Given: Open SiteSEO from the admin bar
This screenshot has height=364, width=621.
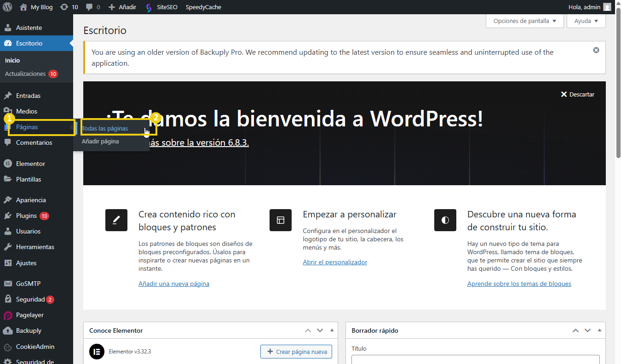Looking at the screenshot, I should [x=161, y=7].
